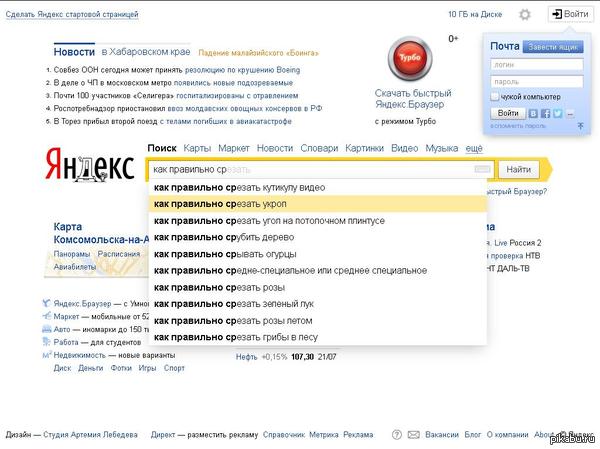Screen dimensions: 600x449
Task: Collapse the mail login panel arrow
Action: click(580, 126)
